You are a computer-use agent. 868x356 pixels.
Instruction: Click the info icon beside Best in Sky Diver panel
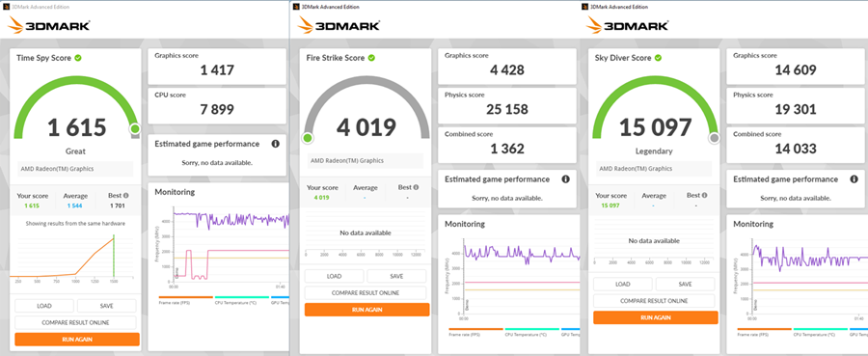coord(705,195)
